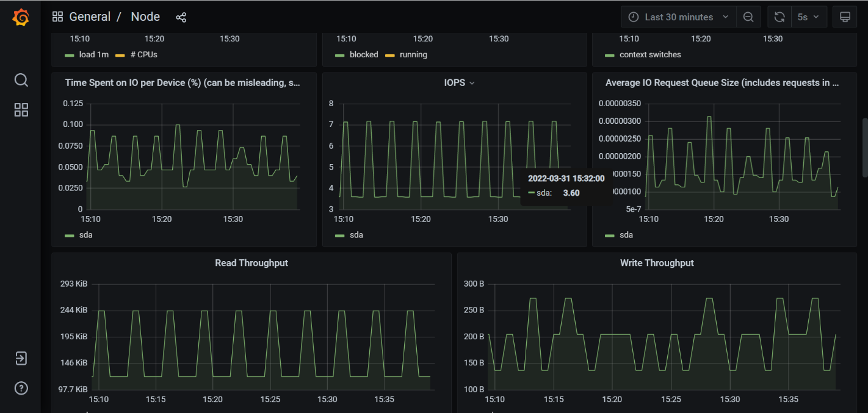Open the Dashboards grid icon in sidebar

coord(21,110)
